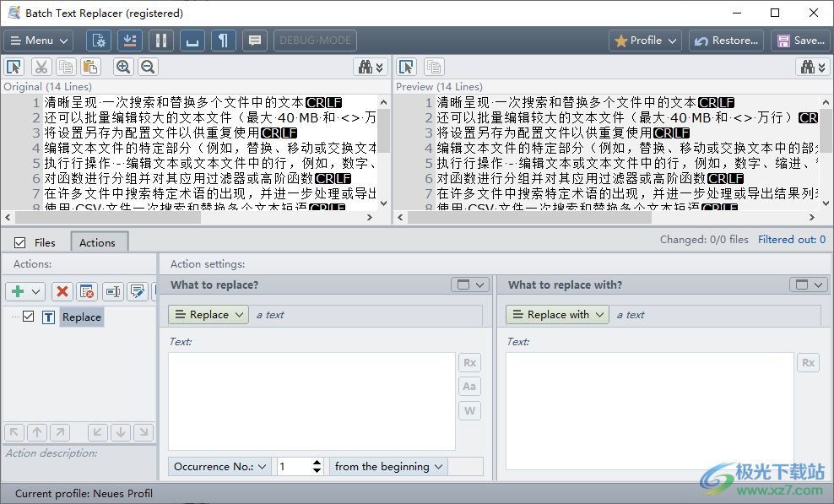834x504 pixels.
Task: Click the Zoom in magnifier icon
Action: click(123, 67)
